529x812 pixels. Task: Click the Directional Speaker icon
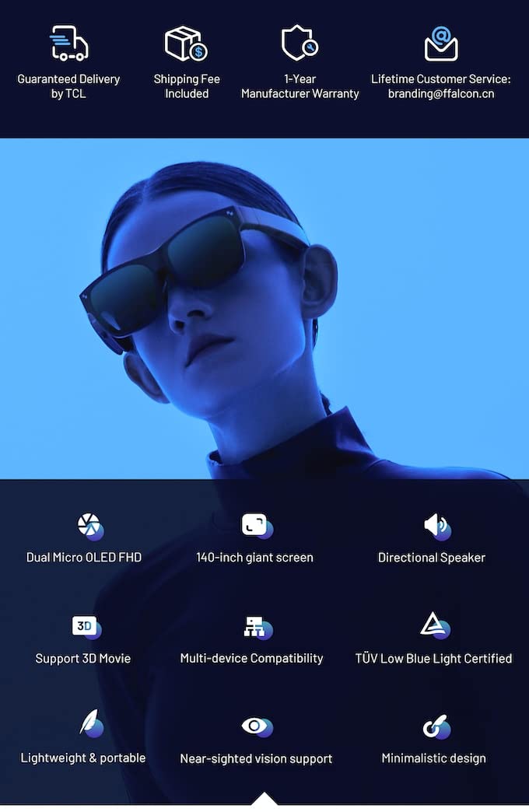[x=436, y=527]
